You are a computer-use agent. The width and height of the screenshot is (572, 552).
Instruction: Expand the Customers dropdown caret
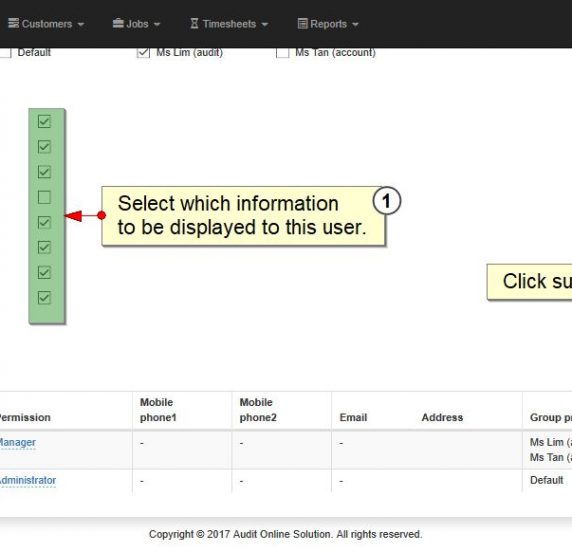(x=81, y=24)
